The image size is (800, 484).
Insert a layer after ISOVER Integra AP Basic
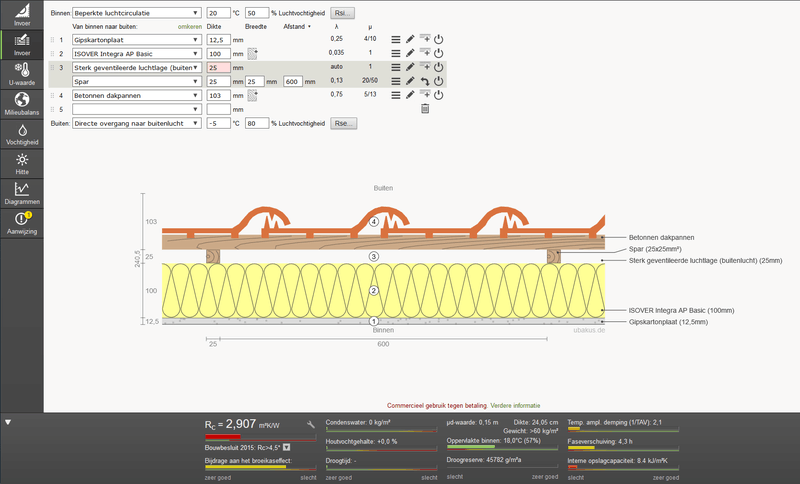(424, 53)
